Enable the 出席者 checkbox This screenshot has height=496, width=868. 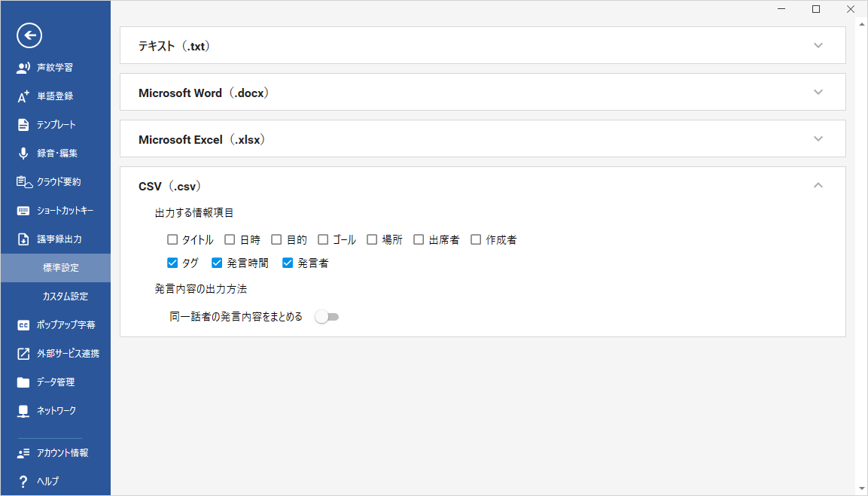(419, 239)
